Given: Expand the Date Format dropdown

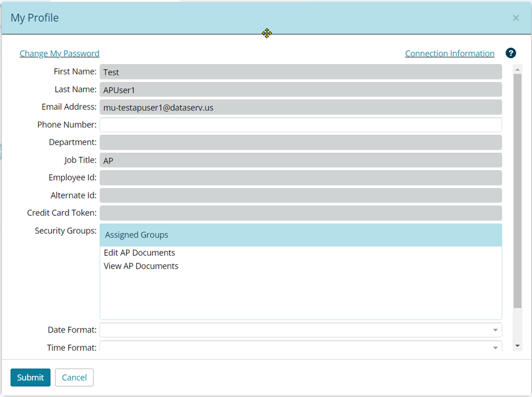Looking at the screenshot, I should [300, 330].
